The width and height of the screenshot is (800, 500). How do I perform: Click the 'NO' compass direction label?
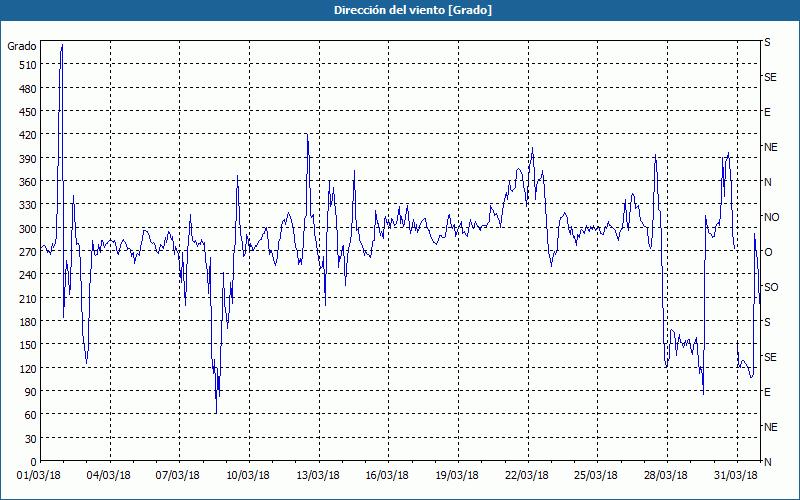click(x=771, y=217)
